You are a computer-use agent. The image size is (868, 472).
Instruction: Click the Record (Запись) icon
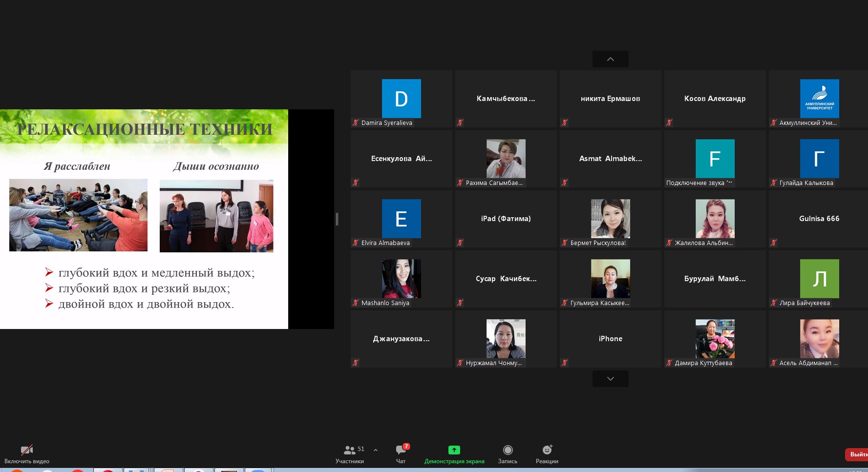point(508,450)
